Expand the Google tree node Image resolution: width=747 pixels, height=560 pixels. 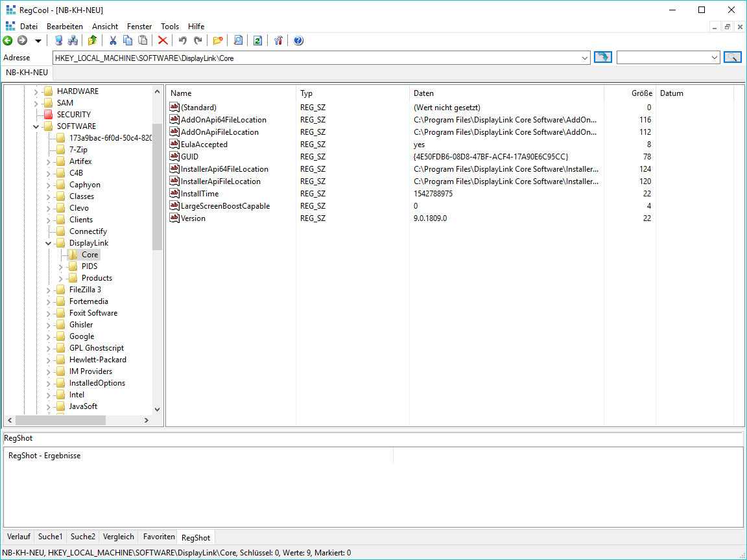[49, 336]
